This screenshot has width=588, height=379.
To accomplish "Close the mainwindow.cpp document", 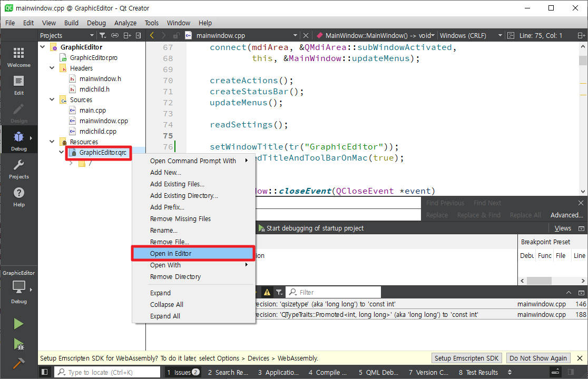I will (306, 36).
